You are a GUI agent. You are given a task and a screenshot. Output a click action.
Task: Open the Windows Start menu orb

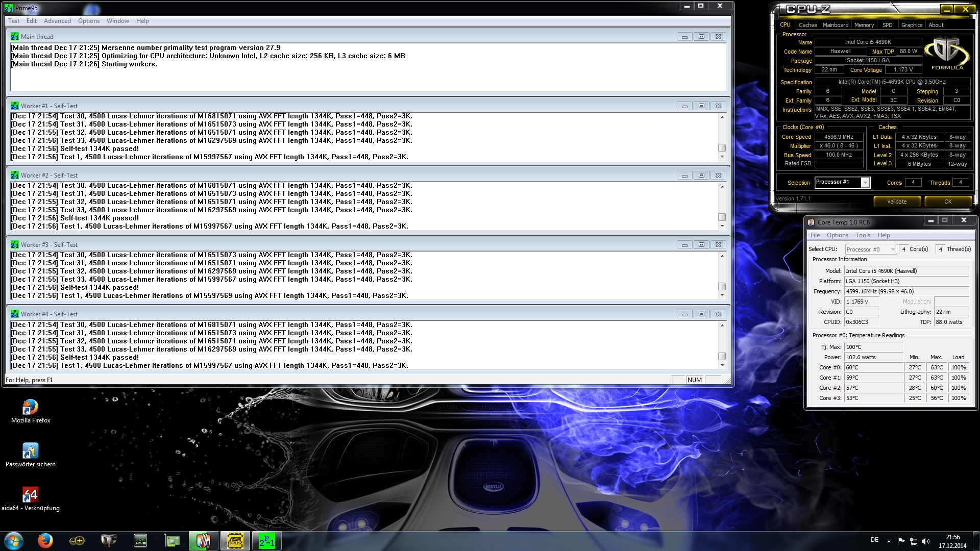[x=14, y=541]
